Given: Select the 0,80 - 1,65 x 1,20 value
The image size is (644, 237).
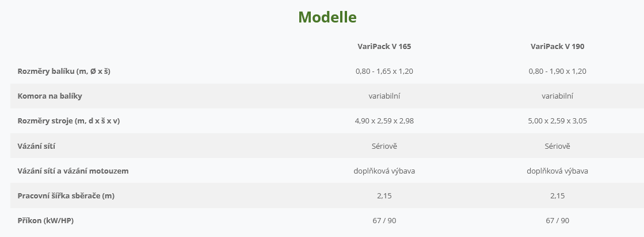Looking at the screenshot, I should [x=384, y=71].
